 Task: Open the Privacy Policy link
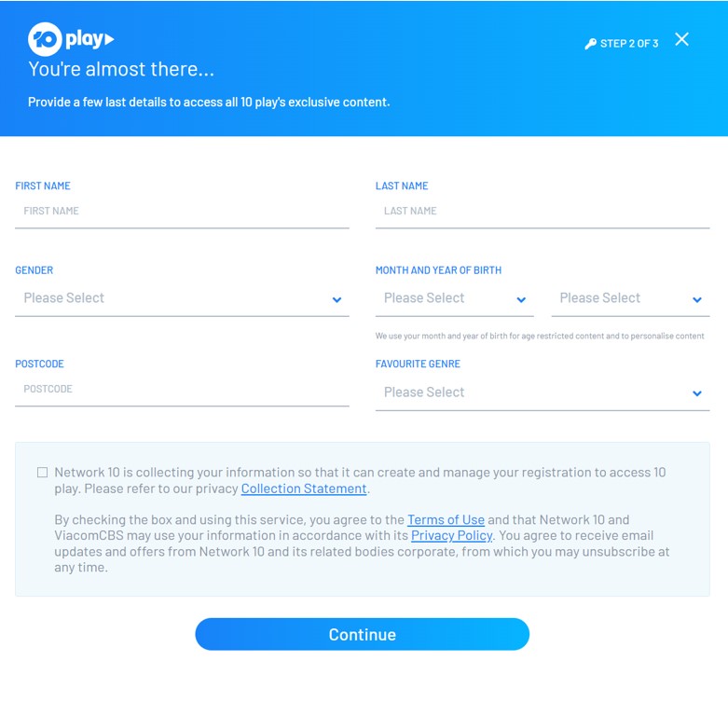tap(451, 535)
